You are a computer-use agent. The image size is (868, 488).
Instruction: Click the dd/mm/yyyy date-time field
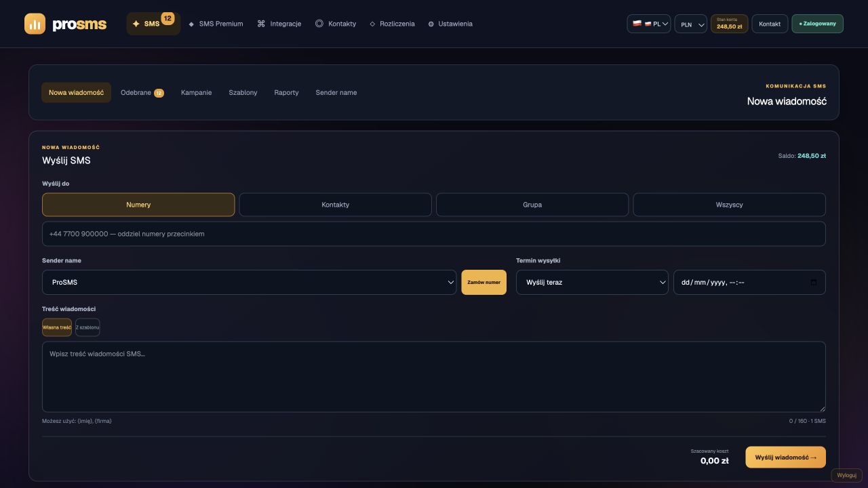749,283
